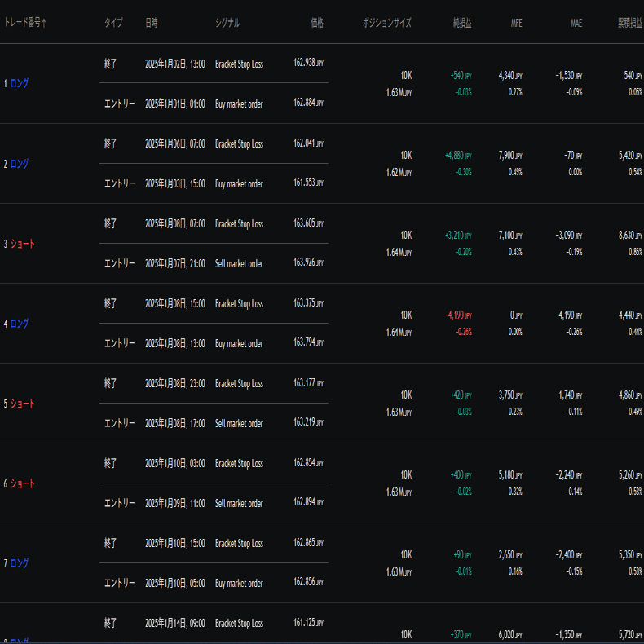Click the loss value -4,190 JPY in 純損益

click(458, 315)
